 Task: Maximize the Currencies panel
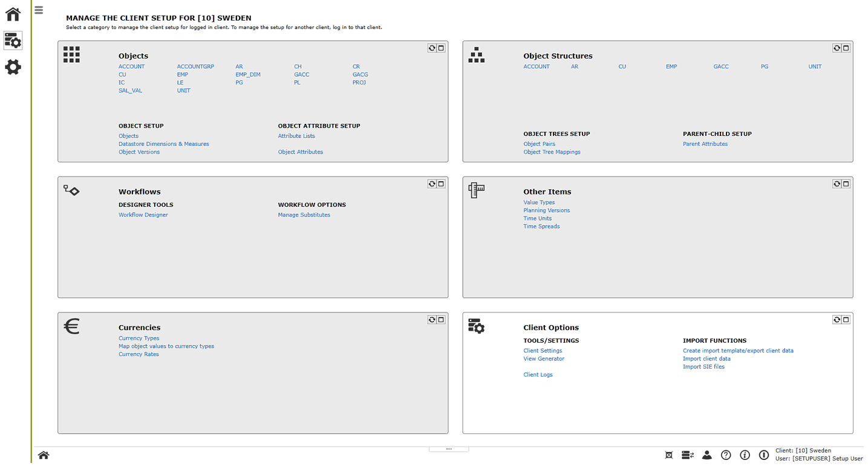(x=440, y=319)
